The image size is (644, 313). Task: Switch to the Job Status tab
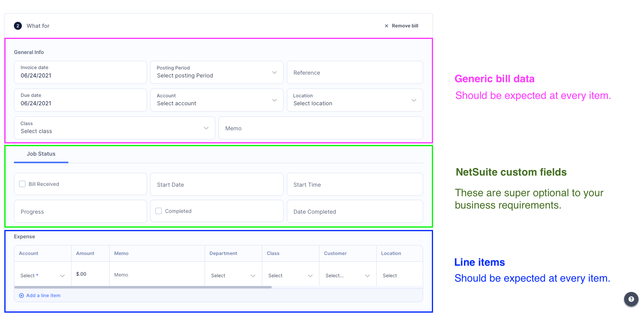point(41,154)
